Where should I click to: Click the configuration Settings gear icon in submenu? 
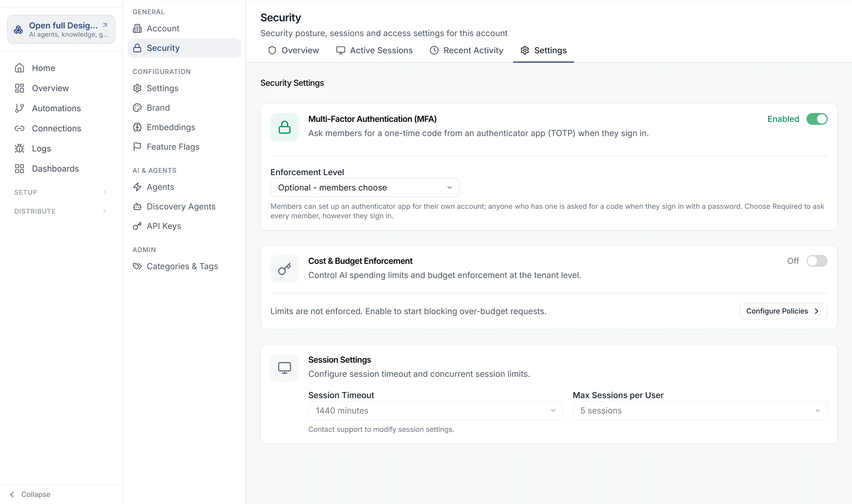[x=137, y=88]
